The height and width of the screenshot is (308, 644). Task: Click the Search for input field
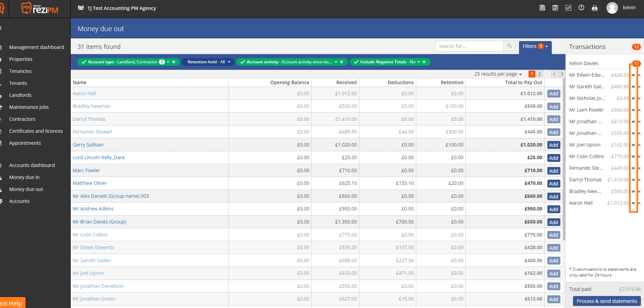[469, 46]
